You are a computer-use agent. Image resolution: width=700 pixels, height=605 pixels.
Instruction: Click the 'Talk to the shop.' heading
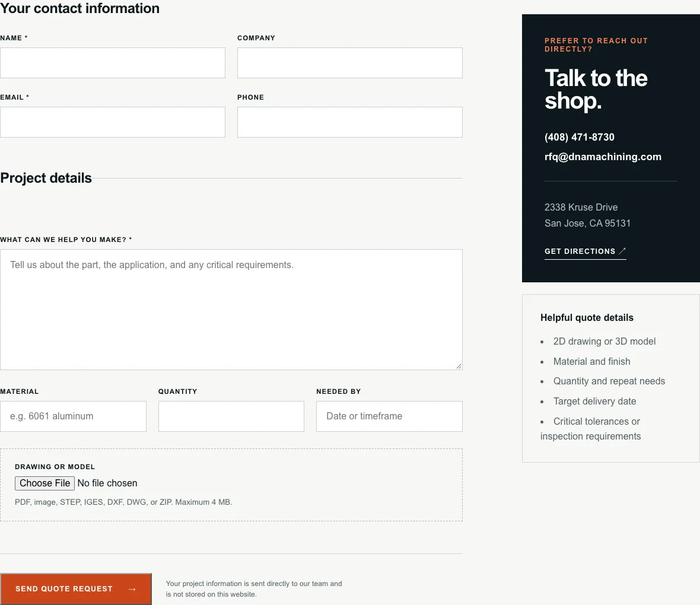click(596, 90)
